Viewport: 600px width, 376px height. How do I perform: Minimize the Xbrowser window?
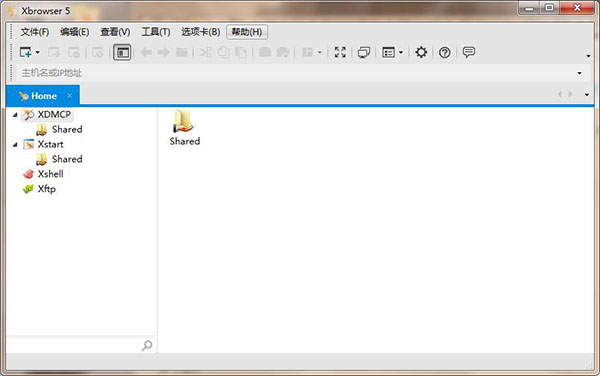click(529, 8)
